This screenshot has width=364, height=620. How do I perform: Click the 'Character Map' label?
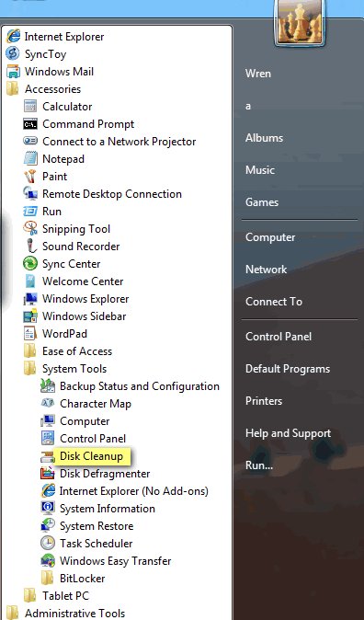click(x=96, y=403)
